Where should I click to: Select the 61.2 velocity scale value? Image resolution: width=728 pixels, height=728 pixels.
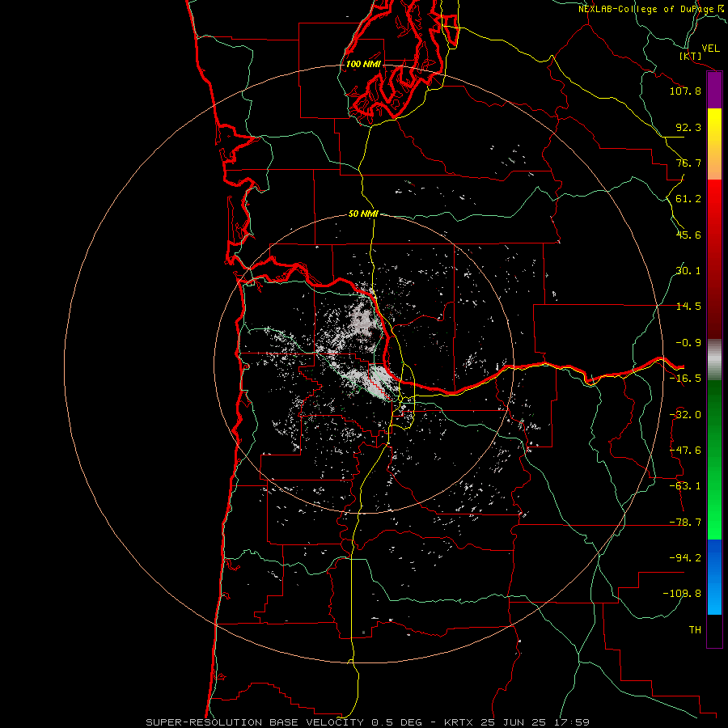(688, 199)
